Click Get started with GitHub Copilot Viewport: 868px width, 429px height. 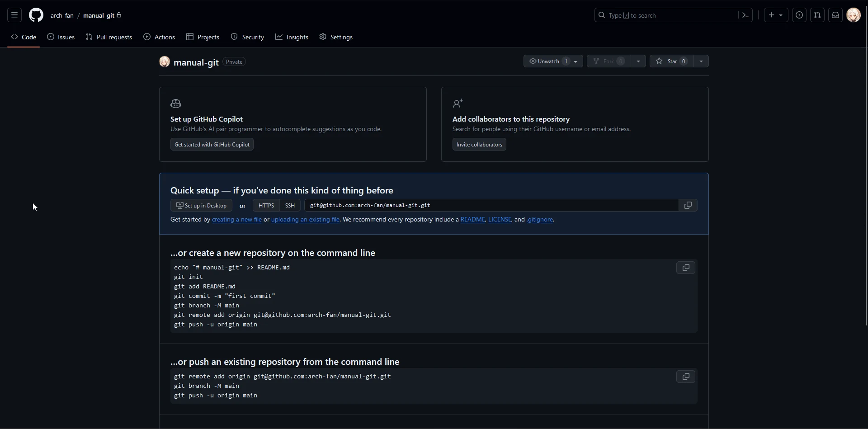pos(212,145)
